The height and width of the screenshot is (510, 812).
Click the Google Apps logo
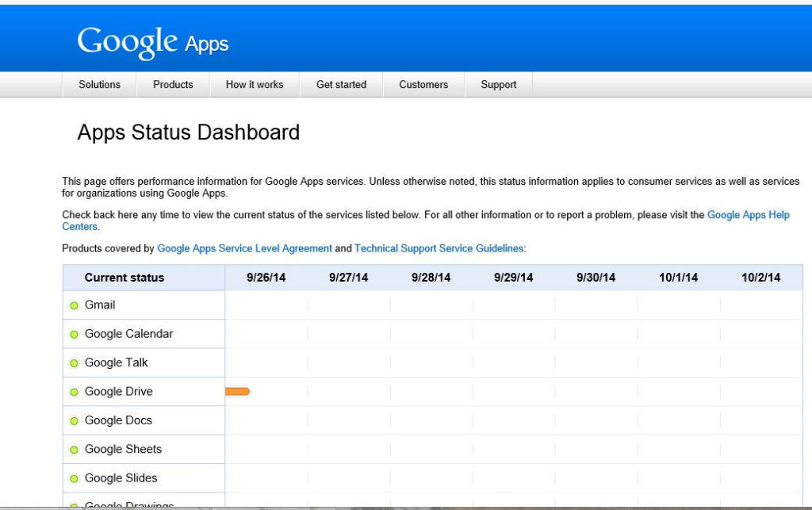point(153,43)
